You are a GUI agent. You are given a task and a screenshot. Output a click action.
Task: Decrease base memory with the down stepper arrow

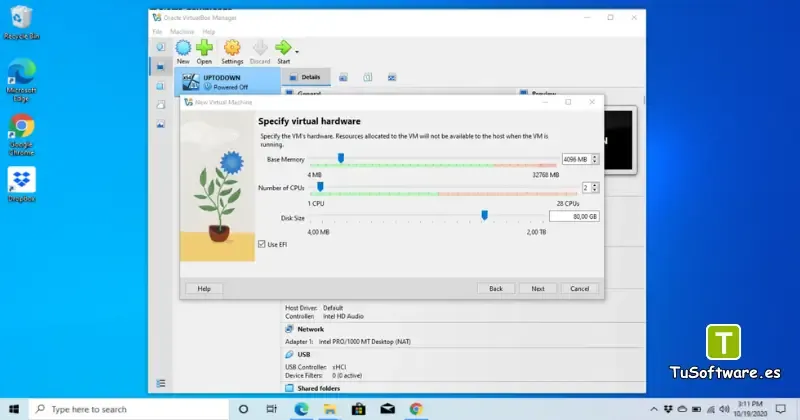coord(594,162)
